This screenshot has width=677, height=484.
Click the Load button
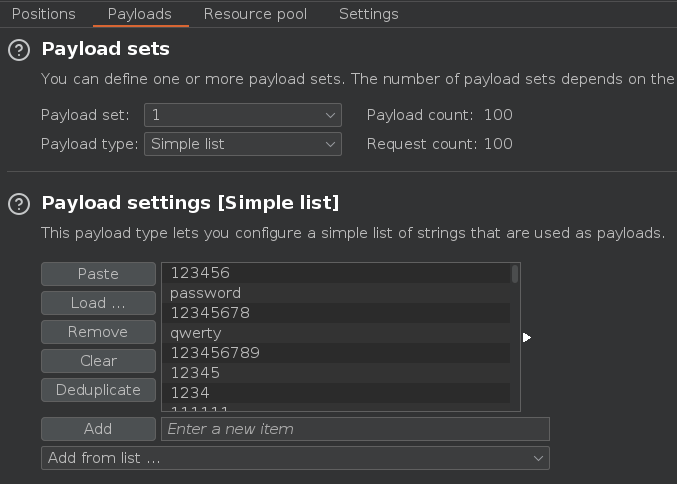[x=98, y=303]
